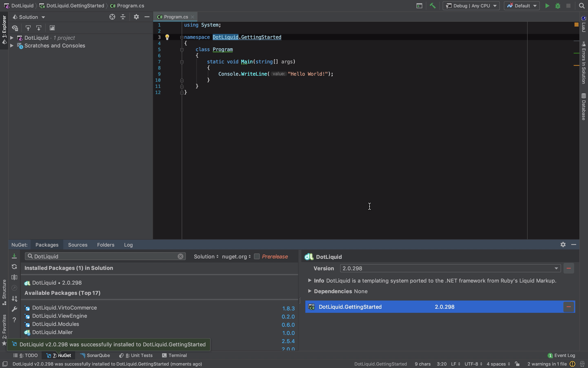The image size is (588, 368).
Task: Open the Default run configuration dropdown
Action: [x=522, y=6]
